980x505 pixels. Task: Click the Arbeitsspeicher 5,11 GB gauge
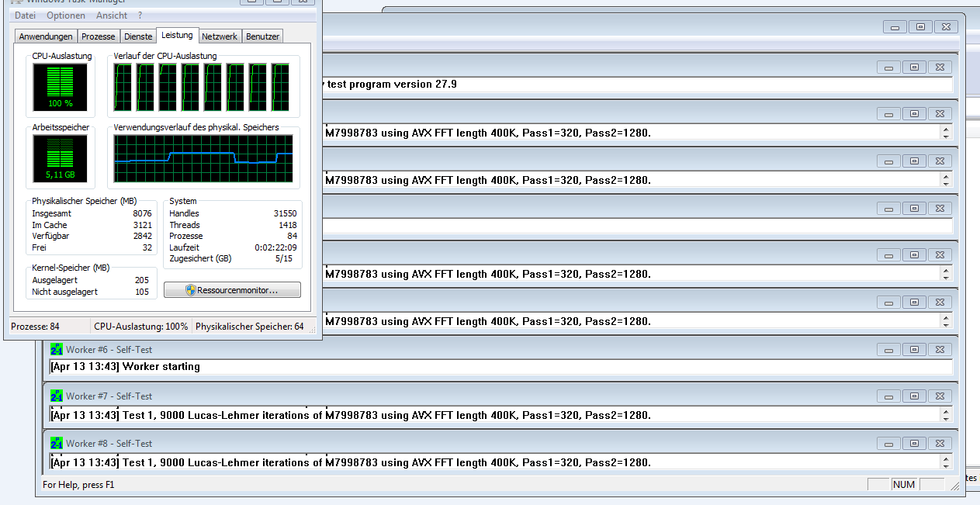(60, 157)
